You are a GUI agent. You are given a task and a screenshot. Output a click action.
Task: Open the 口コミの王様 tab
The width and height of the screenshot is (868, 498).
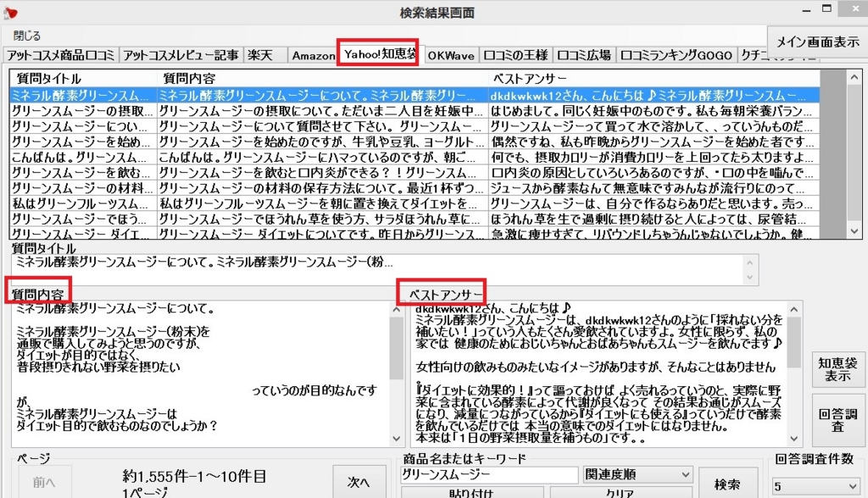click(515, 55)
